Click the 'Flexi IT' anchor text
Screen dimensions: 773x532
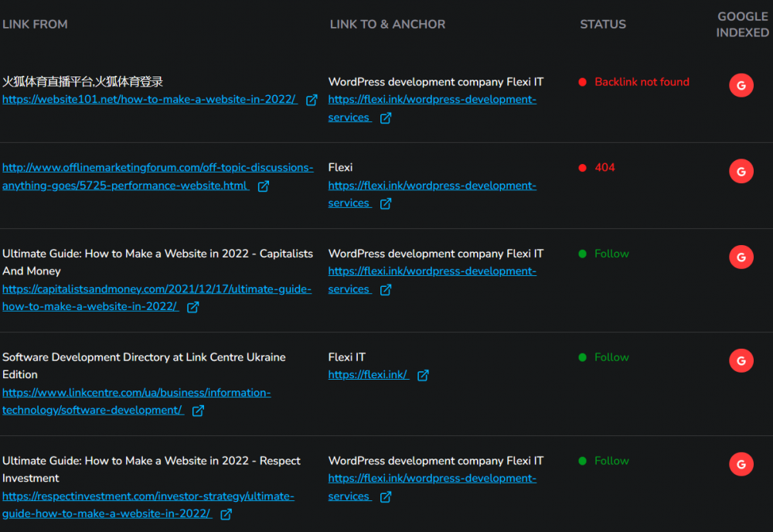click(x=346, y=357)
